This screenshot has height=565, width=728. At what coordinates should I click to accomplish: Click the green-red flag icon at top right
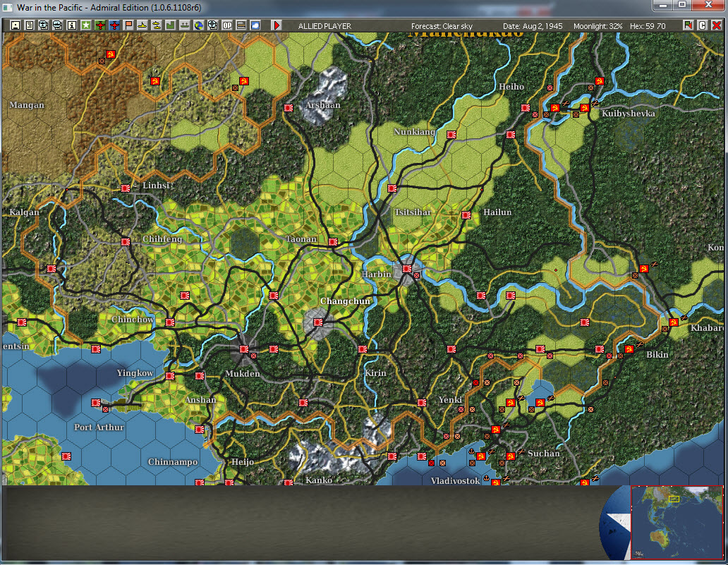(688, 25)
